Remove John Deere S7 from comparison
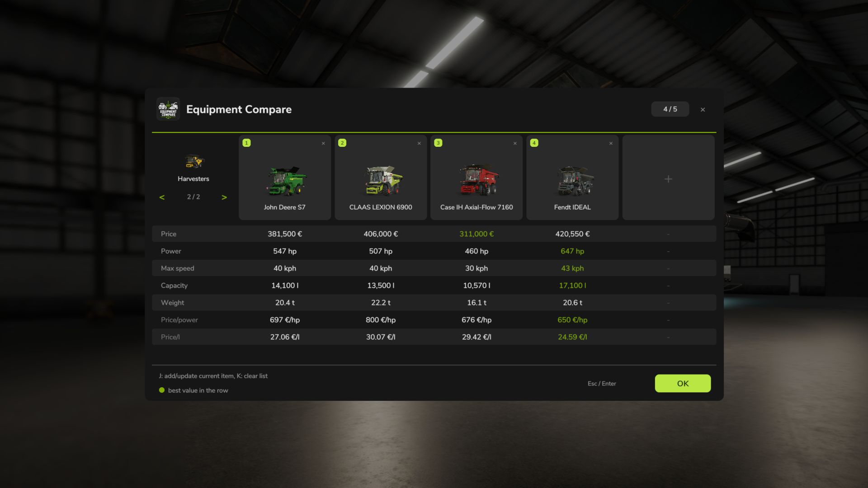 coord(323,143)
